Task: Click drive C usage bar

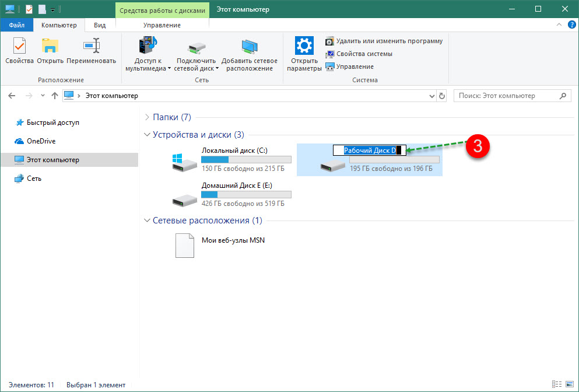Action: pos(246,160)
